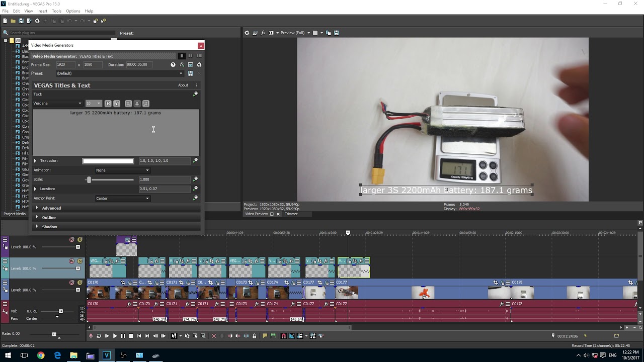
Task: Open the File menu
Action: point(5,11)
